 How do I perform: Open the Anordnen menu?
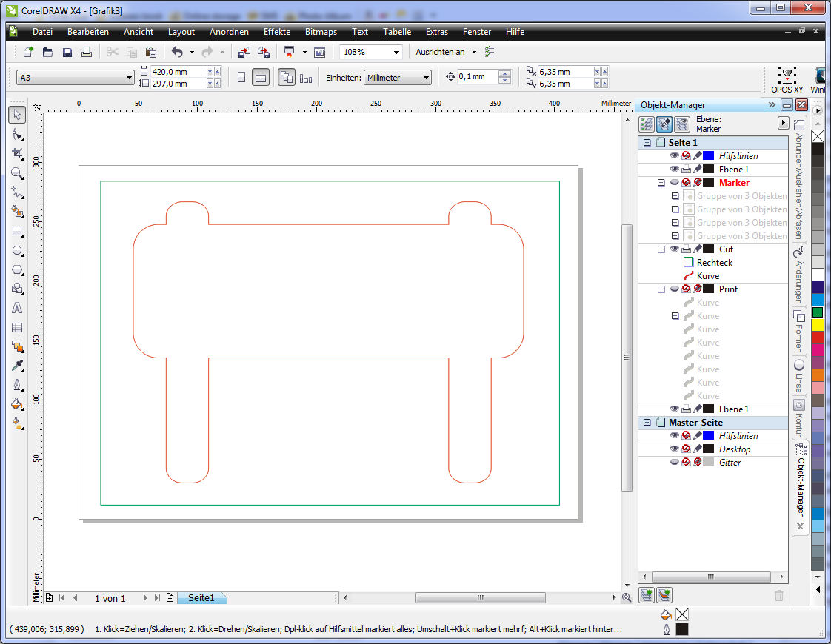pyautogui.click(x=229, y=32)
